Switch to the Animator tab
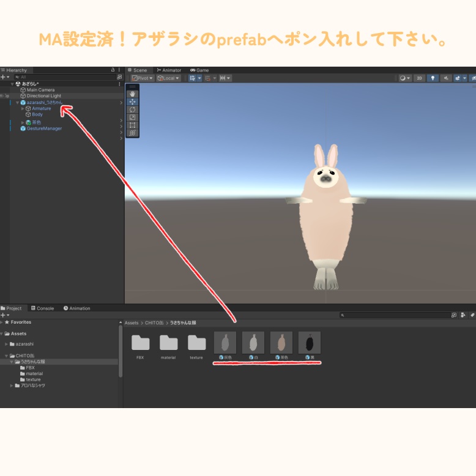The height and width of the screenshot is (476, 476). click(x=169, y=70)
